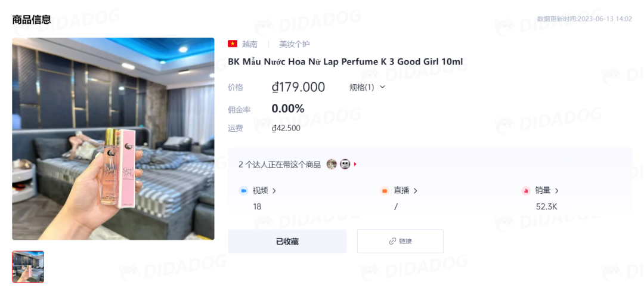Select the 美妆个护 category label

295,44
